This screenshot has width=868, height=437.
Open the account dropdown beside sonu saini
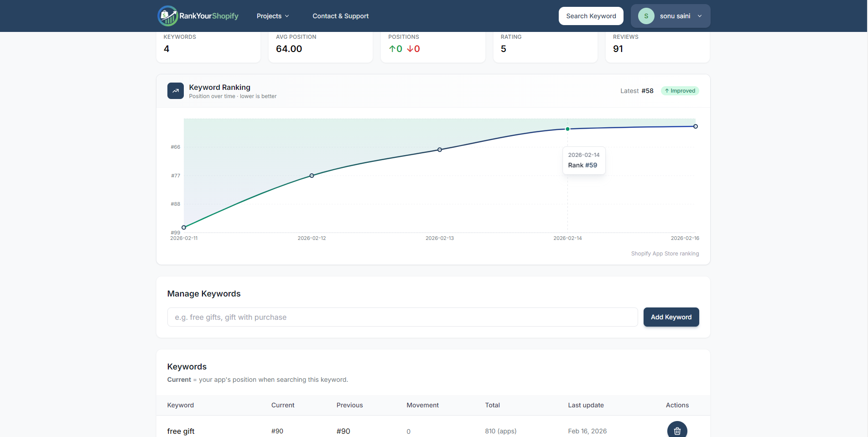(700, 16)
